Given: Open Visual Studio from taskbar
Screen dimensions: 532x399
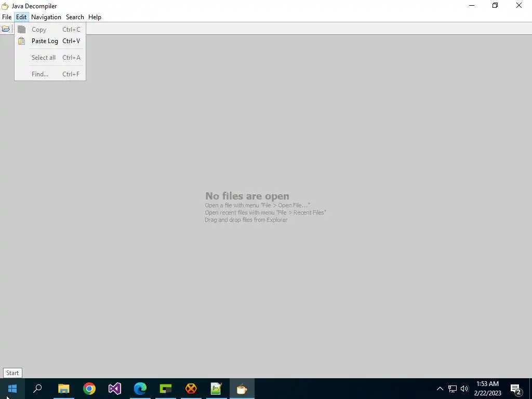Looking at the screenshot, I should pyautogui.click(x=115, y=389).
